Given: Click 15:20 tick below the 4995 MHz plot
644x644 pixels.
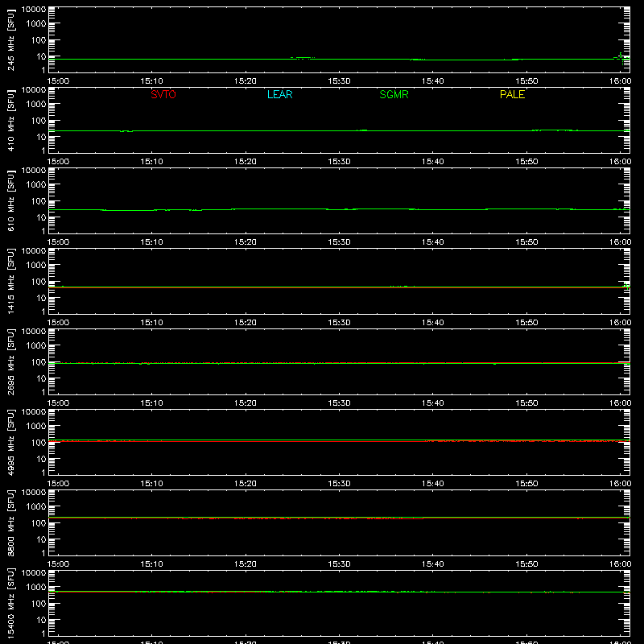Looking at the screenshot, I should point(246,484).
